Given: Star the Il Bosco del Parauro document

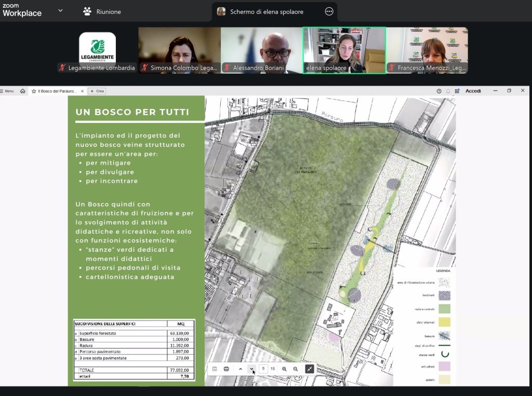Looking at the screenshot, I should tap(34, 91).
